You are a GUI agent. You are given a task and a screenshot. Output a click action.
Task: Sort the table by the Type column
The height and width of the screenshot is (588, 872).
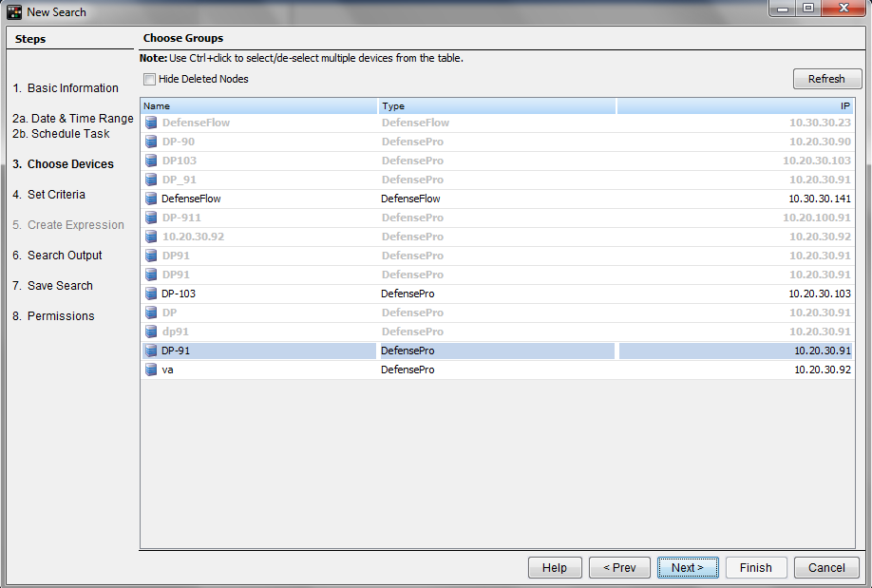tap(496, 106)
